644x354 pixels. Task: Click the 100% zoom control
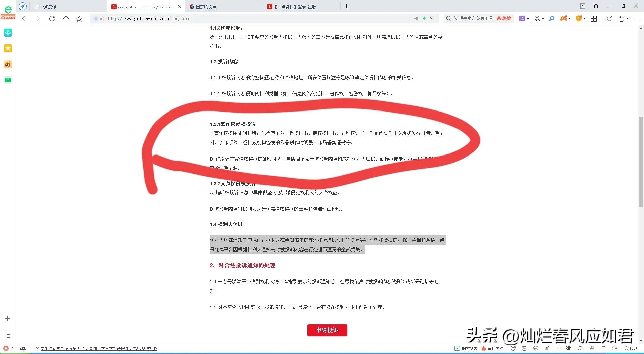point(632,348)
